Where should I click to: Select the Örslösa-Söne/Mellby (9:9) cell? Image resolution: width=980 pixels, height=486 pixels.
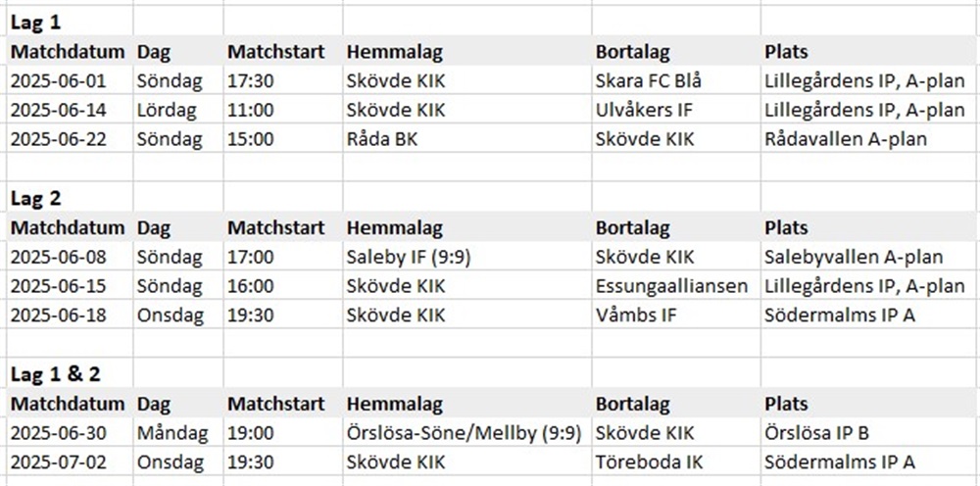click(x=467, y=433)
